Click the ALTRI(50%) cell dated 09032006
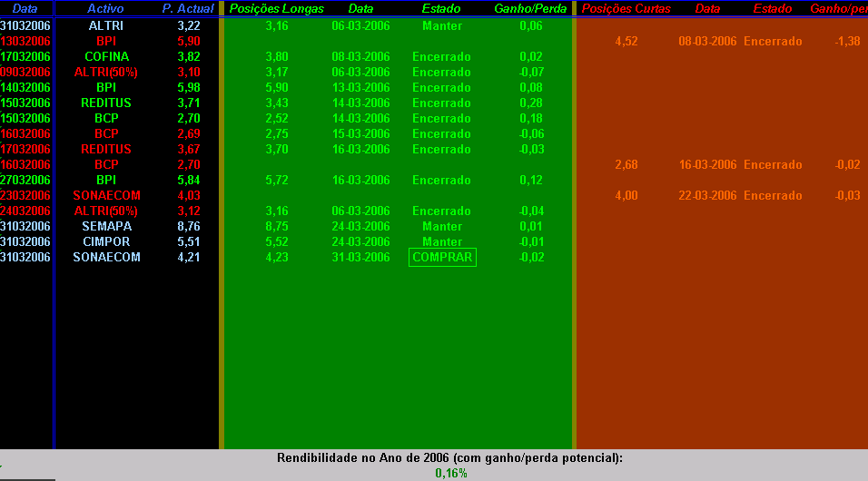This screenshot has width=868, height=481. click(x=105, y=72)
